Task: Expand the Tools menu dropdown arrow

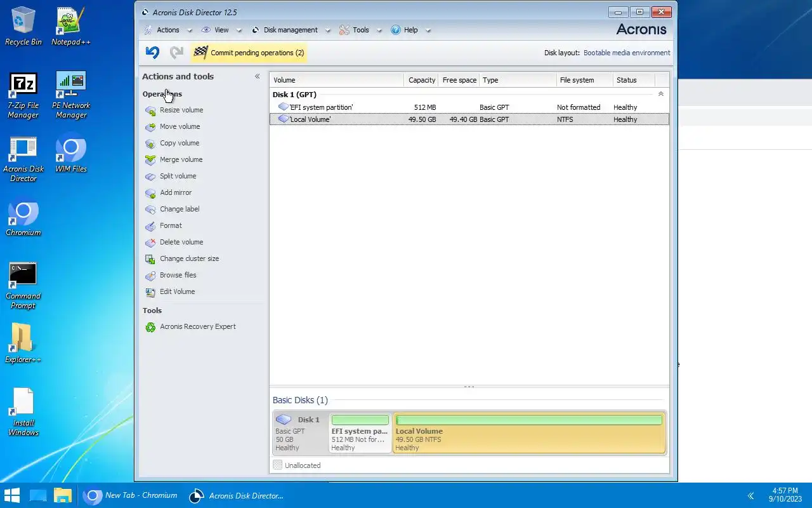Action: click(379, 30)
